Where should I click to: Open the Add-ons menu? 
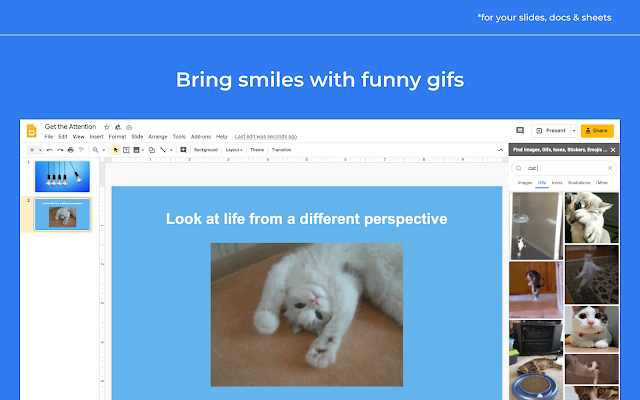[201, 137]
